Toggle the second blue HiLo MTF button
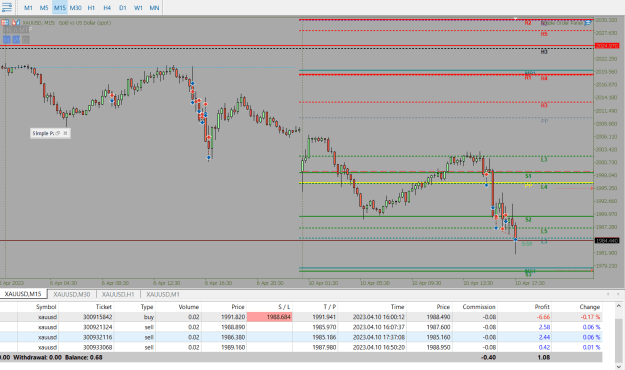Viewport: 625px width, 370px height. (x=16, y=39)
